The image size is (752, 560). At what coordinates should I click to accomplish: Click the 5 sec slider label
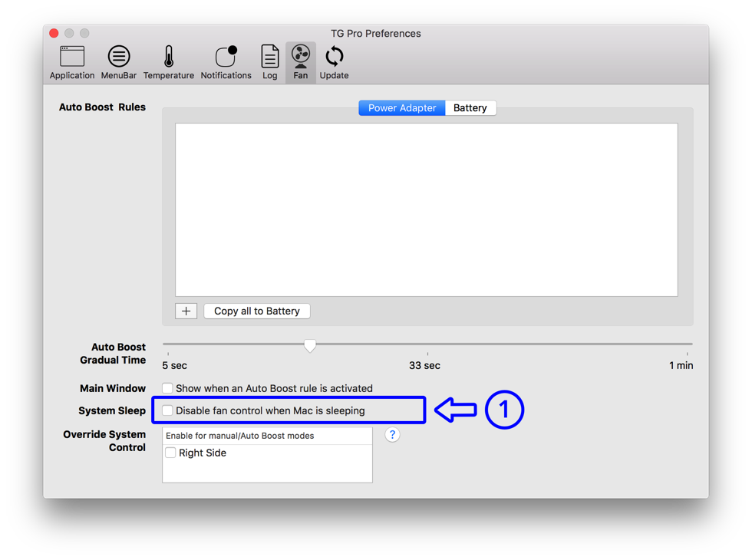(x=175, y=365)
